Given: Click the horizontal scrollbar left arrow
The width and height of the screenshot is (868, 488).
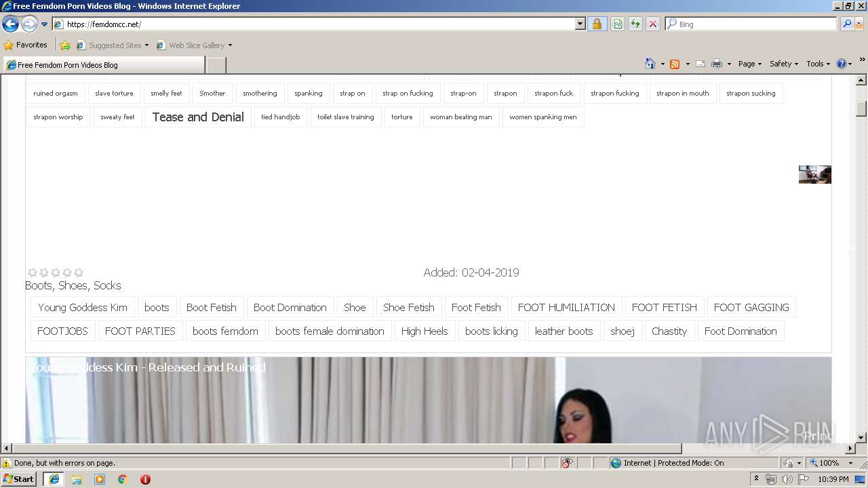Looking at the screenshot, I should point(6,449).
